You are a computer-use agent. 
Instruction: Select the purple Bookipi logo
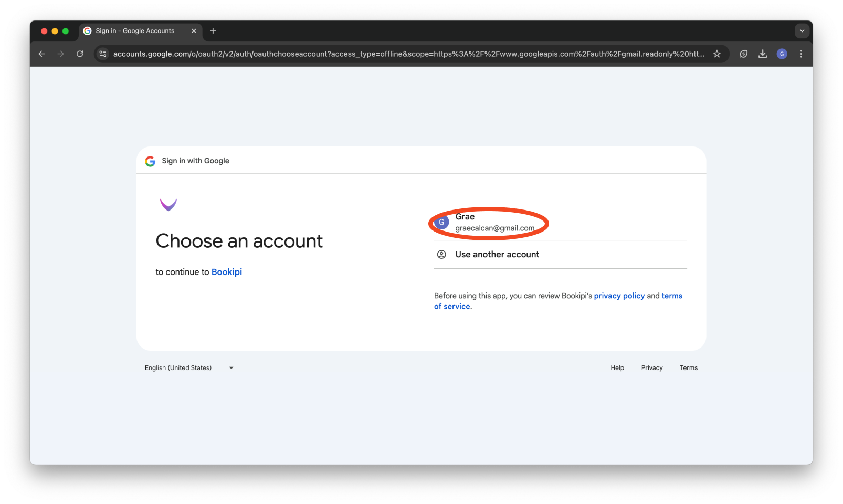168,204
